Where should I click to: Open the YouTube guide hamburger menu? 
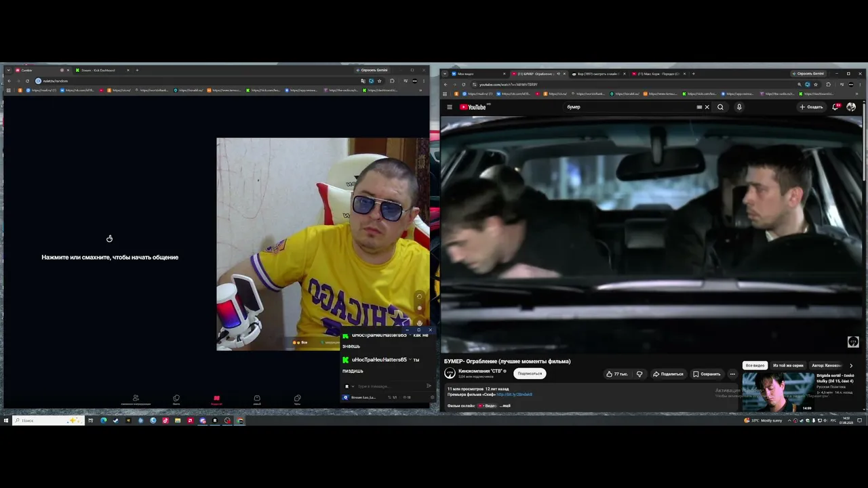click(450, 107)
